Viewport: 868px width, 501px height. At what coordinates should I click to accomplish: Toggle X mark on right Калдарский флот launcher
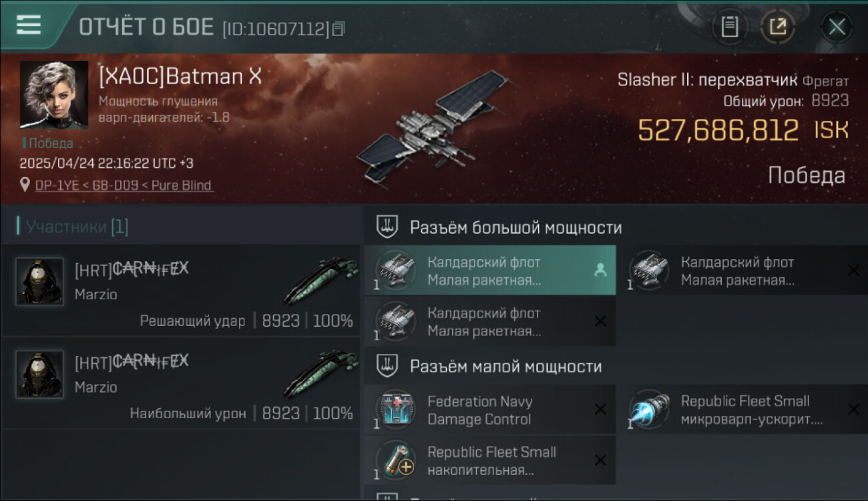pyautogui.click(x=853, y=271)
